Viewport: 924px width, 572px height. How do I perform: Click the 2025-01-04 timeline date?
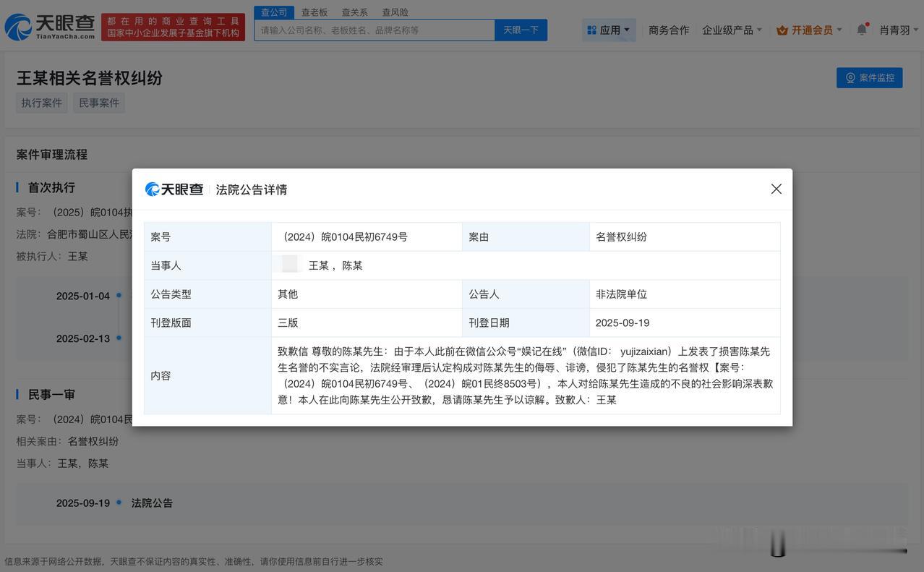click(83, 296)
